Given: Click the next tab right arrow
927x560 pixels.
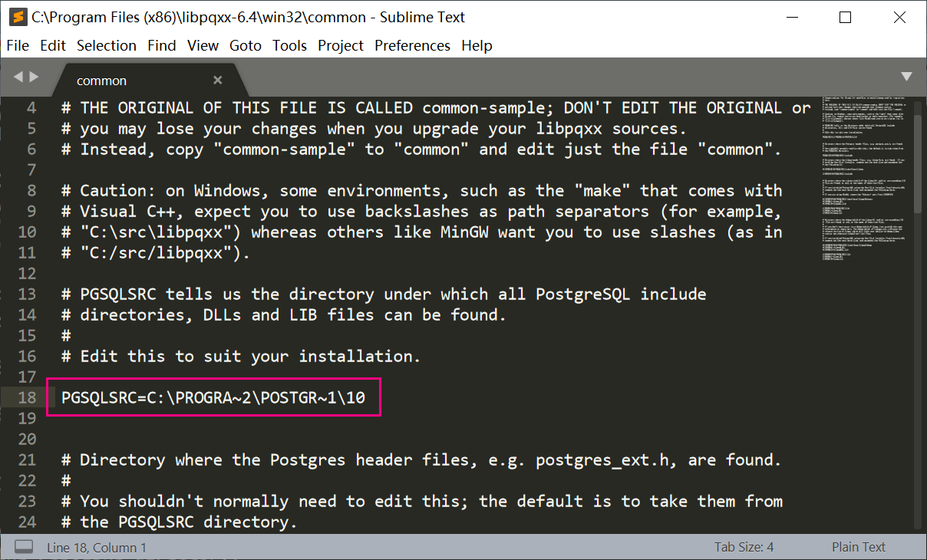Looking at the screenshot, I should click(x=34, y=77).
